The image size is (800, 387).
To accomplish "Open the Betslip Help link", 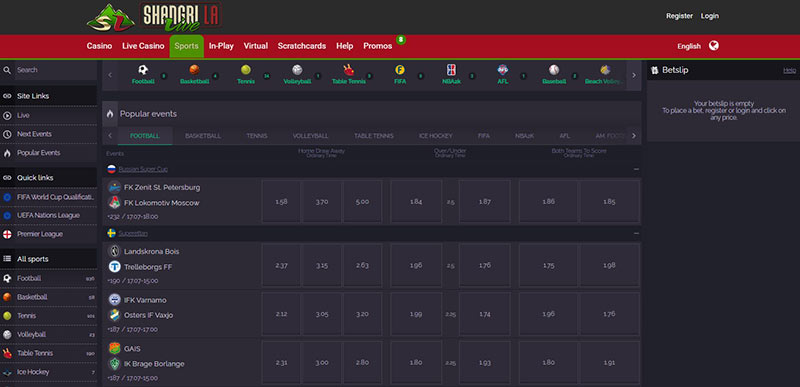I will pyautogui.click(x=789, y=70).
